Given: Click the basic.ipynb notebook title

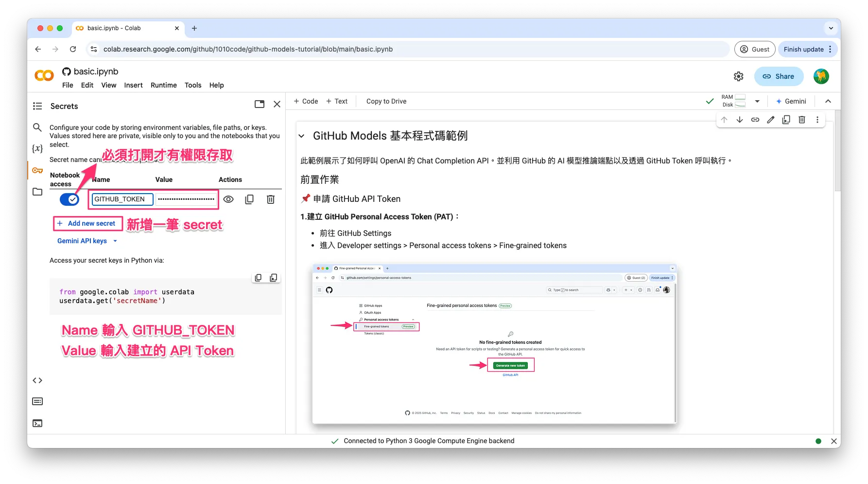Looking at the screenshot, I should click(x=96, y=72).
